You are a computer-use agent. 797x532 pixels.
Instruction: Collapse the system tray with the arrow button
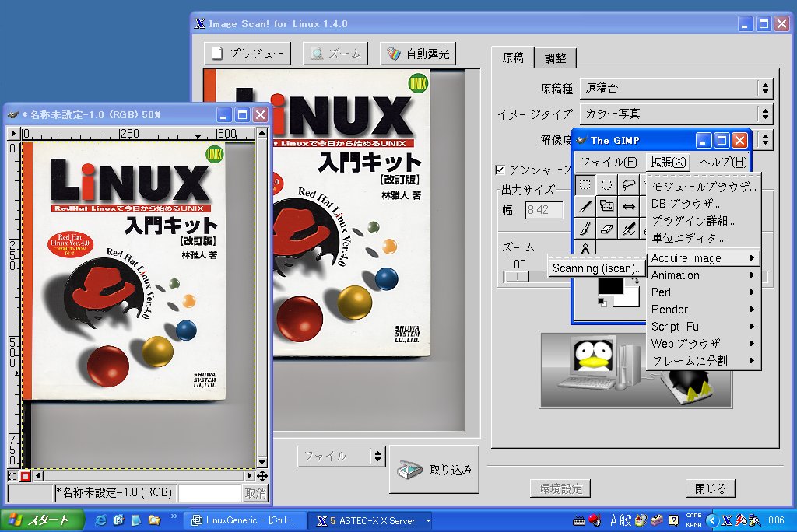713,520
